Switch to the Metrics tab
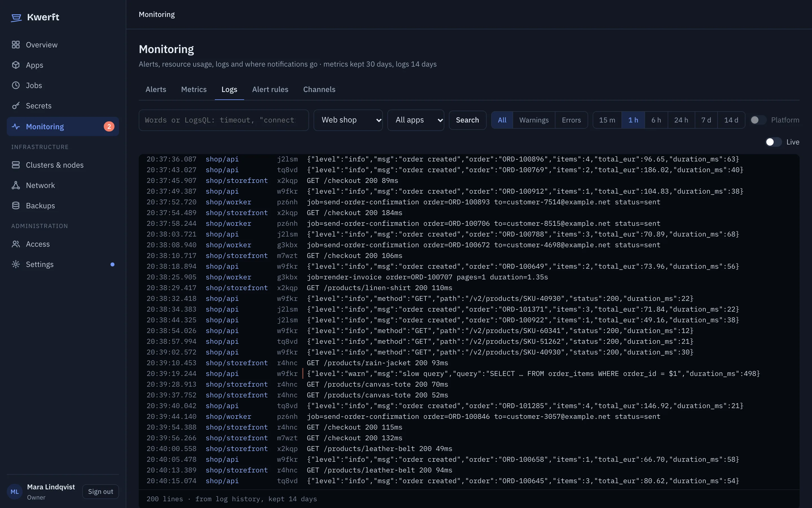This screenshot has height=508, width=812. point(194,89)
